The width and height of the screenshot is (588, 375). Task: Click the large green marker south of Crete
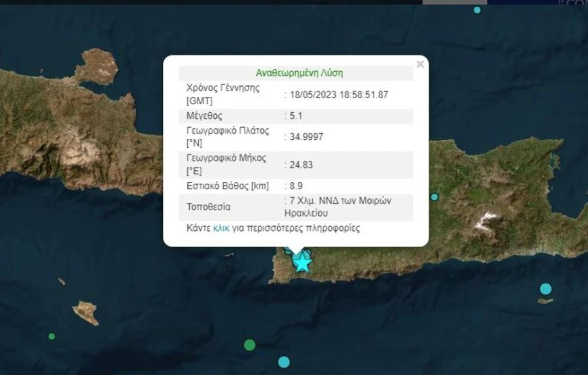[x=249, y=345]
